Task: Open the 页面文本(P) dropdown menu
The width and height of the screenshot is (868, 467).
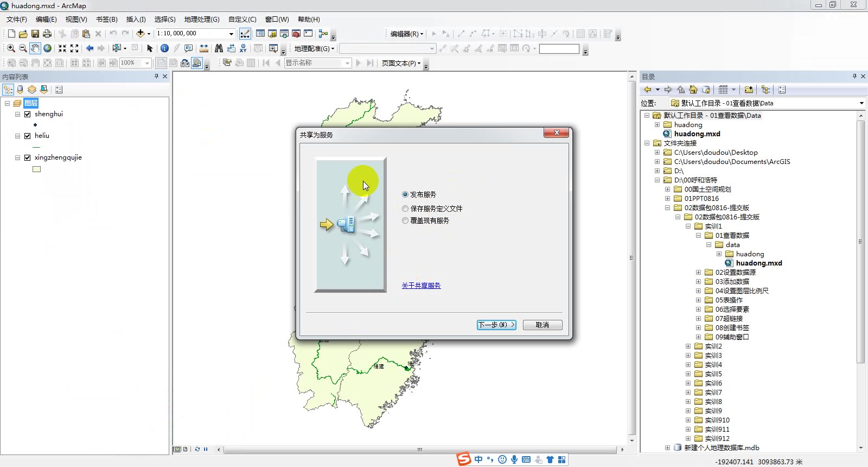Action: point(401,63)
